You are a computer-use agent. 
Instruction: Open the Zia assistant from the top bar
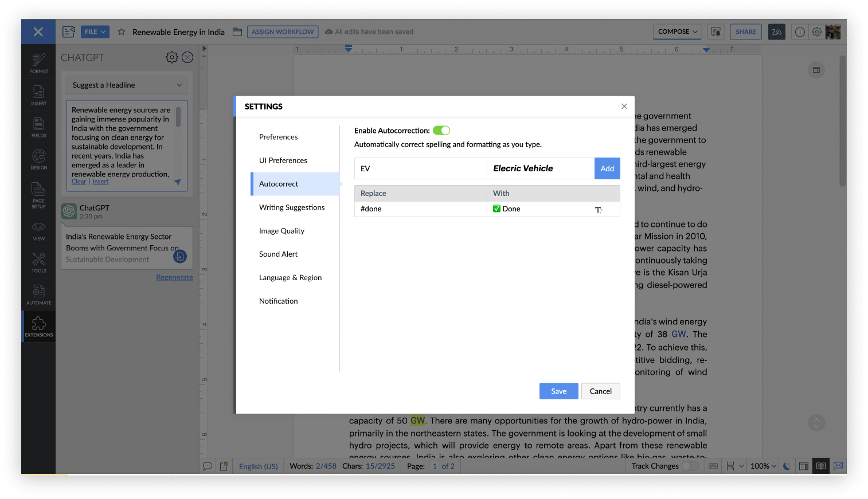pos(777,32)
